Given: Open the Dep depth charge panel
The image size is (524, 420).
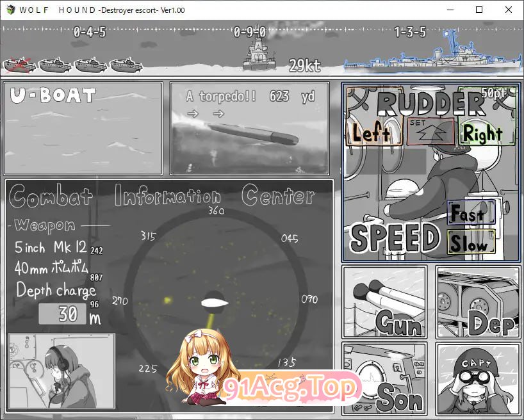Looking at the screenshot, I should tap(478, 302).
